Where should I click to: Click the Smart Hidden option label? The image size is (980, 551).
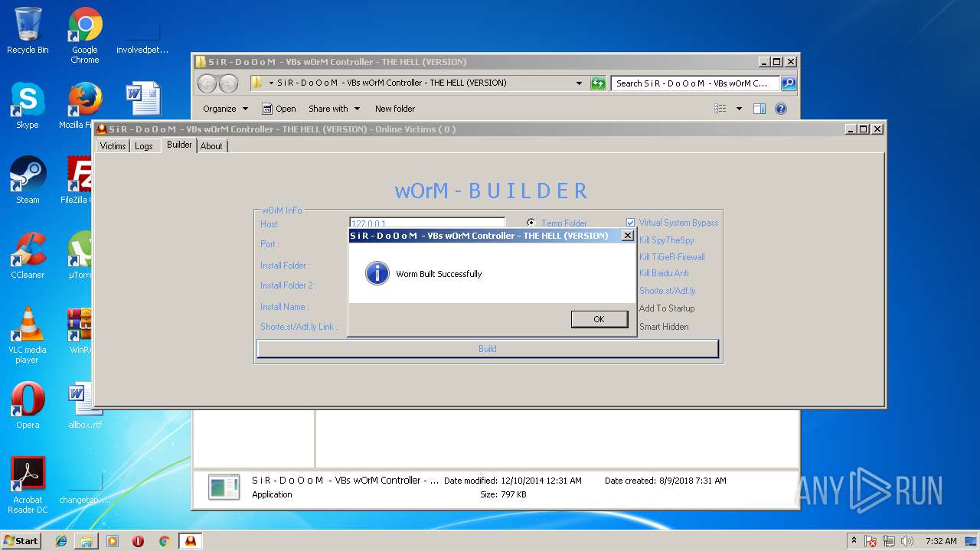point(664,327)
